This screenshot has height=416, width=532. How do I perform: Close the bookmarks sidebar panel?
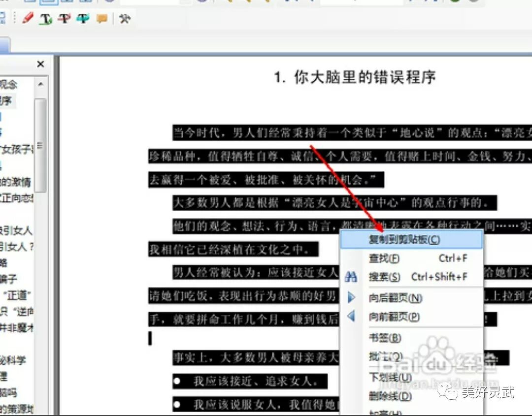pos(40,64)
